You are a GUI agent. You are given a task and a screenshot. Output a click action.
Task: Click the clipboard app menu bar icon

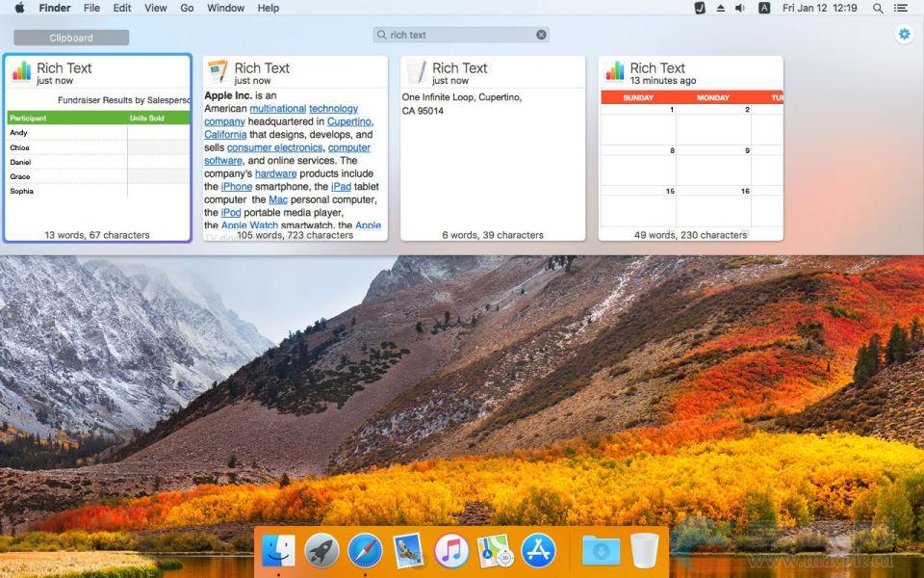point(700,8)
